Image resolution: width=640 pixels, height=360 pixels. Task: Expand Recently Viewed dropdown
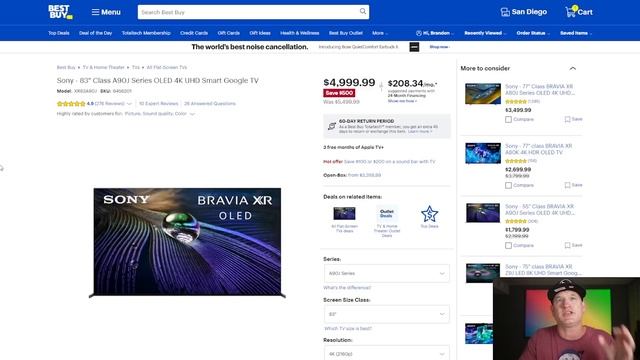click(x=485, y=33)
